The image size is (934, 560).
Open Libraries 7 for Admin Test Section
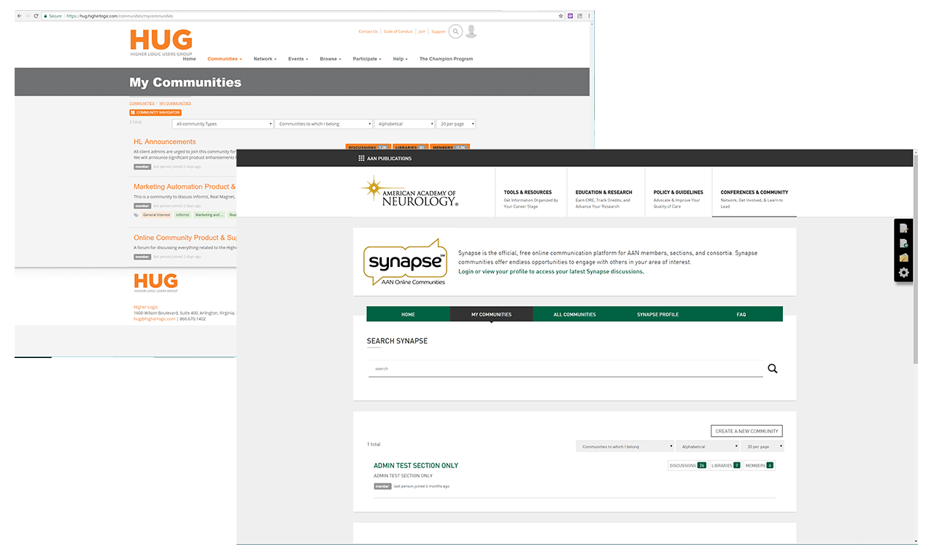pos(725,465)
